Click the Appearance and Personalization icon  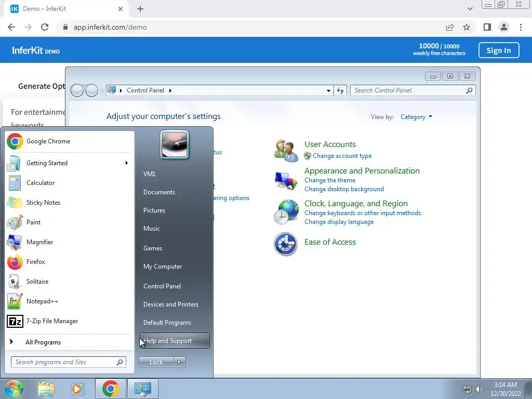pos(286,180)
